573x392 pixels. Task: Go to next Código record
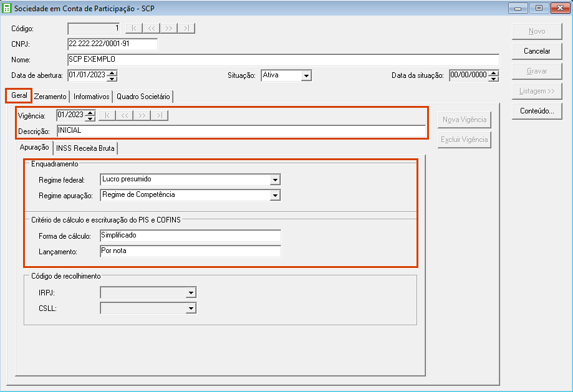[x=169, y=29]
